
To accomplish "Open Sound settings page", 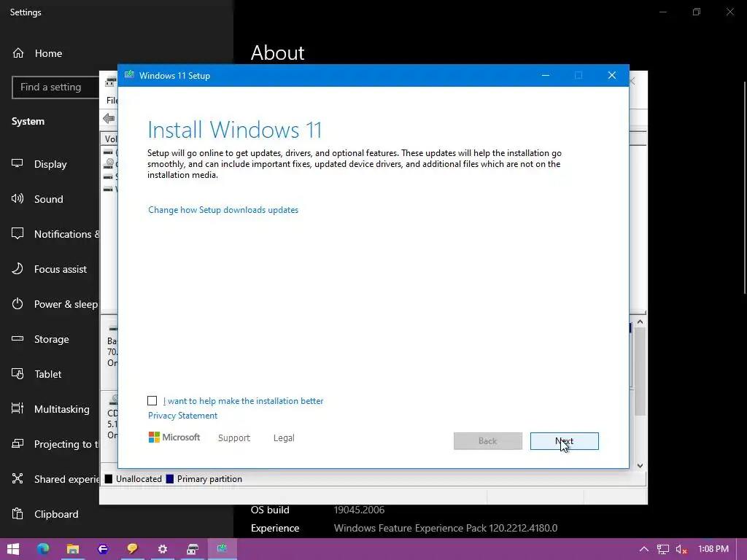I will coord(48,199).
